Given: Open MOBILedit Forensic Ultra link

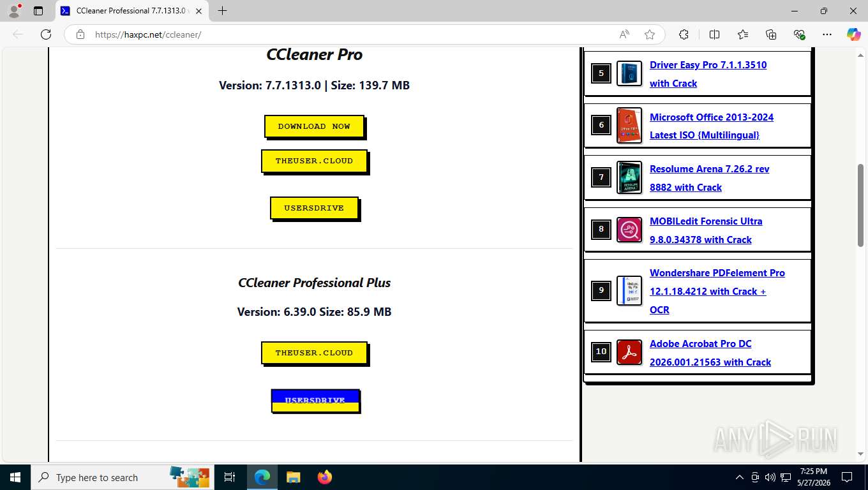Looking at the screenshot, I should point(706,230).
